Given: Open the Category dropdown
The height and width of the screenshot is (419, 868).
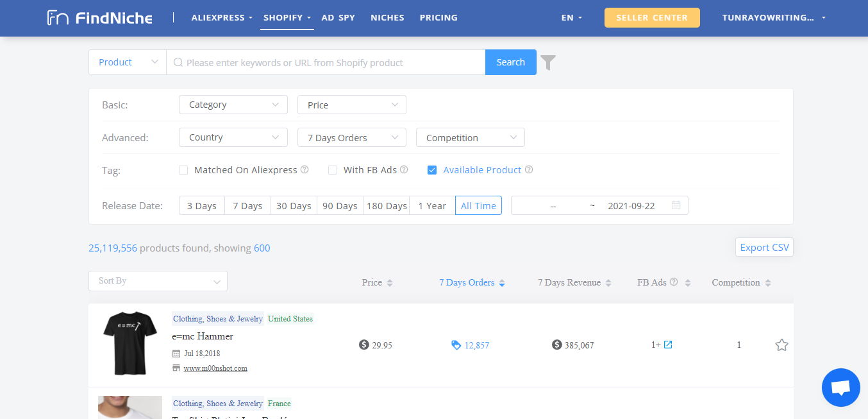Looking at the screenshot, I should pyautogui.click(x=233, y=104).
